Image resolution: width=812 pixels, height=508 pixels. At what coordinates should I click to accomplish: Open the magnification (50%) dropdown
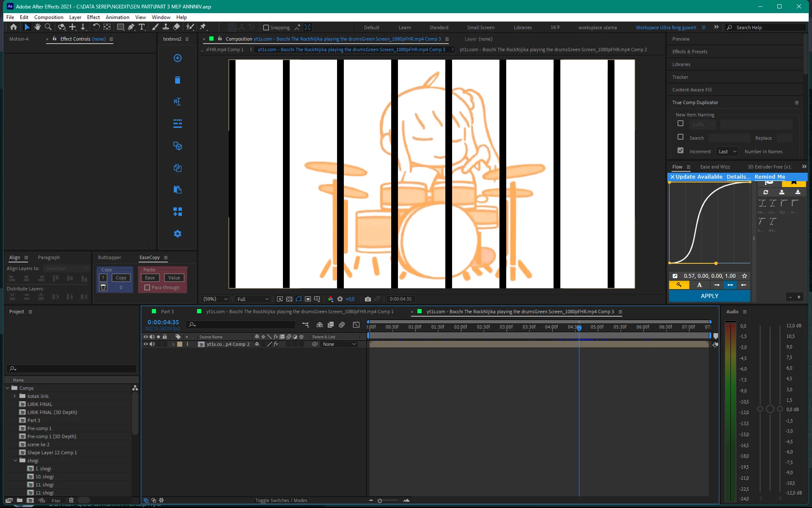pos(215,299)
